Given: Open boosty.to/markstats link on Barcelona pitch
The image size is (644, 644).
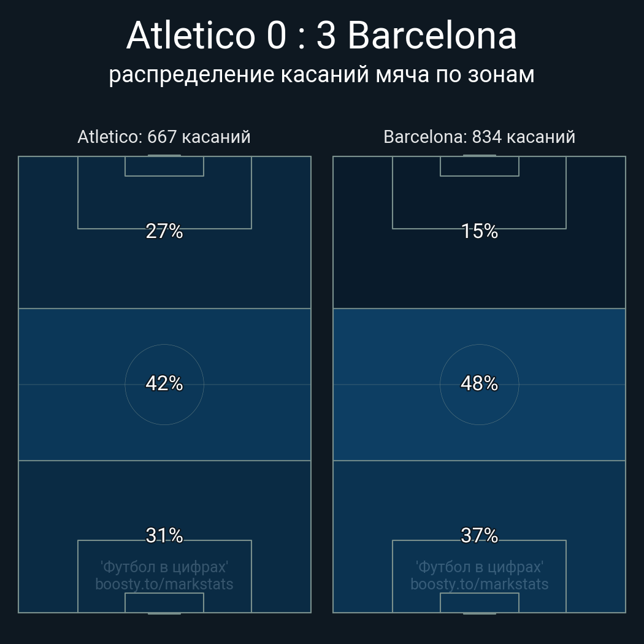Looking at the screenshot, I should (x=479, y=584).
